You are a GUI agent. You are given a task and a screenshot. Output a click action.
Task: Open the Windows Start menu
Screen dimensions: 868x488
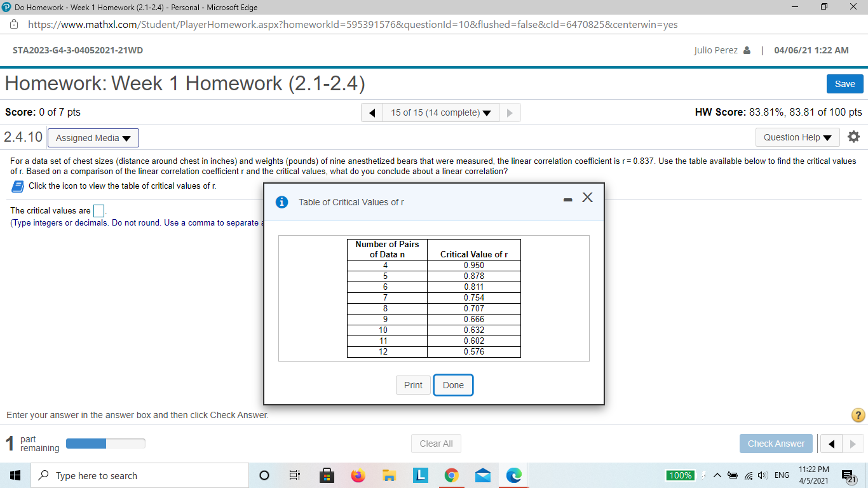pyautogui.click(x=16, y=475)
